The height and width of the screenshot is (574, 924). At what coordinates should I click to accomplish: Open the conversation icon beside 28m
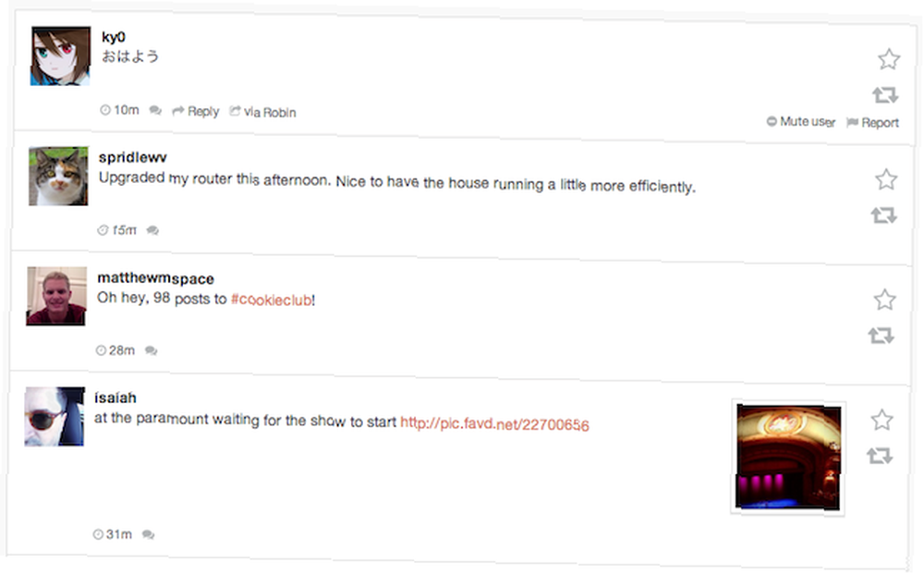152,350
